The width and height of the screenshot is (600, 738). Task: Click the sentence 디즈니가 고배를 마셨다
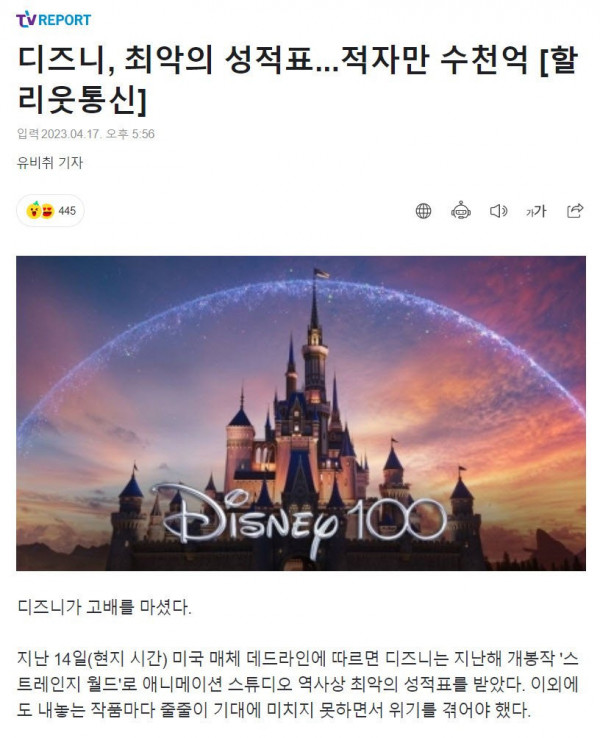pos(104,607)
